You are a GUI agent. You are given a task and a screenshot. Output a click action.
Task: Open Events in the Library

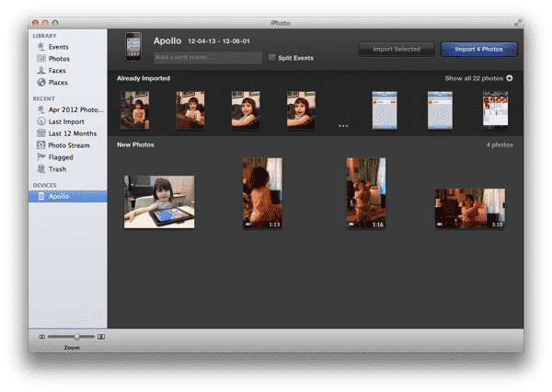point(59,47)
